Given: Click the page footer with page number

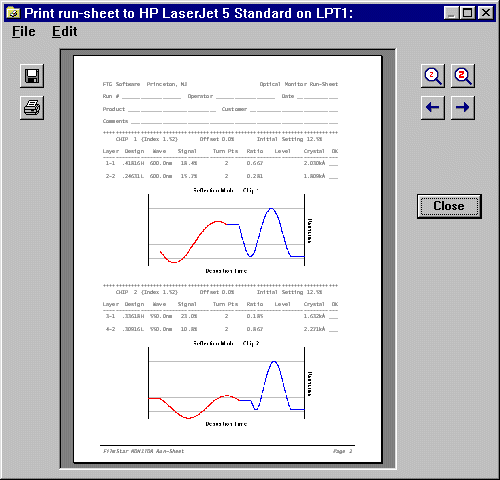Looking at the screenshot, I should pos(227,451).
